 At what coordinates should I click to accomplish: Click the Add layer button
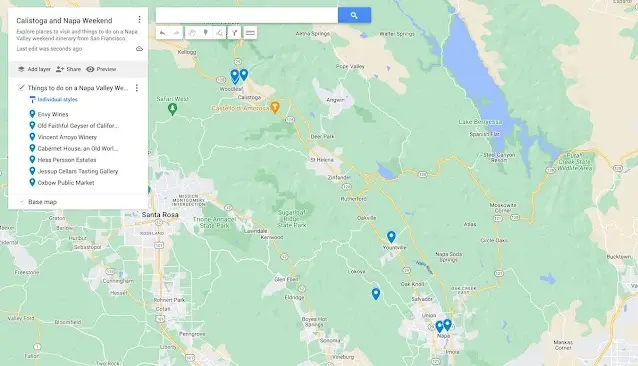[34, 69]
